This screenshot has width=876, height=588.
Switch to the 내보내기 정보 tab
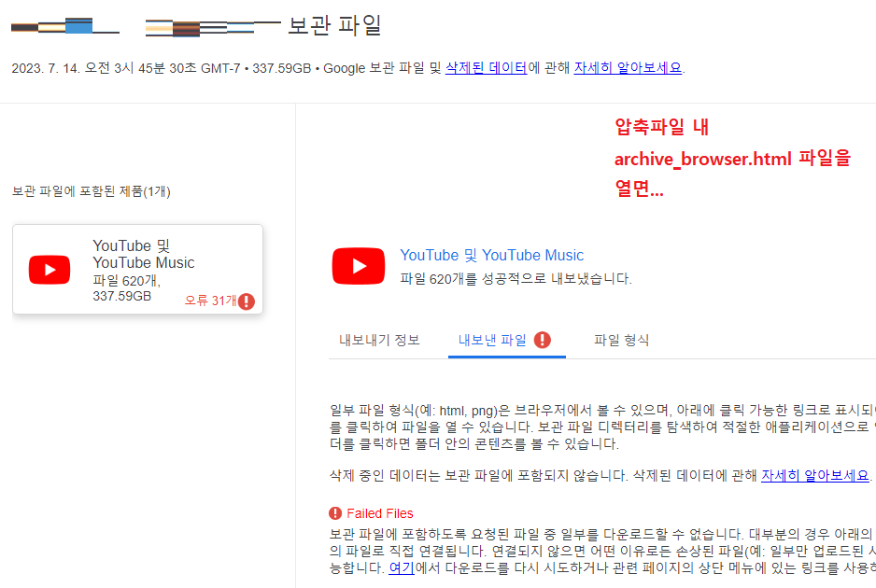coord(379,340)
